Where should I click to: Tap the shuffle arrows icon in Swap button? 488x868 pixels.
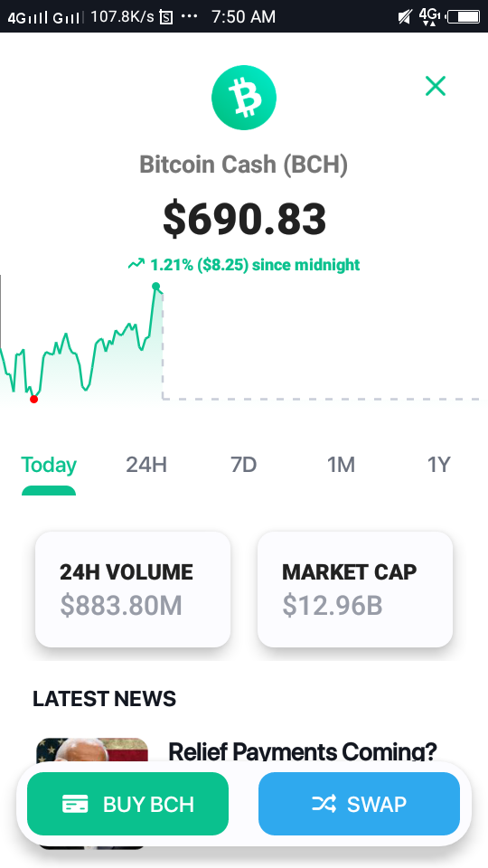[324, 804]
